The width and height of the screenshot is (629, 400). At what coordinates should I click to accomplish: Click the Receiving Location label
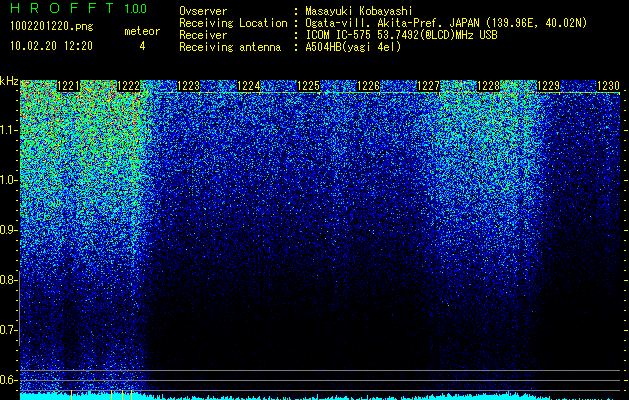click(233, 23)
